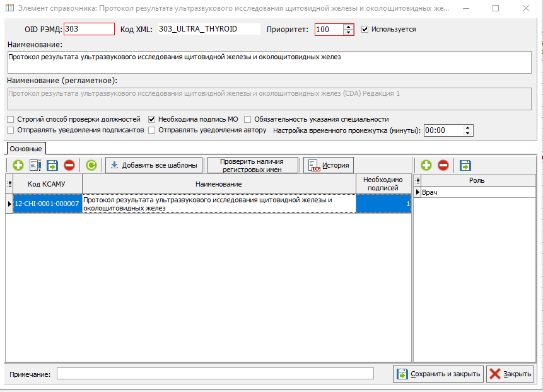
Task: Delete selected template with red minus
Action: tap(69, 165)
